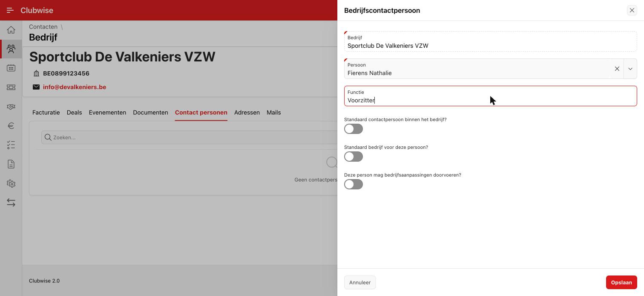Click the Clubwise title in the header
This screenshot has height=296, width=644.
point(37,10)
